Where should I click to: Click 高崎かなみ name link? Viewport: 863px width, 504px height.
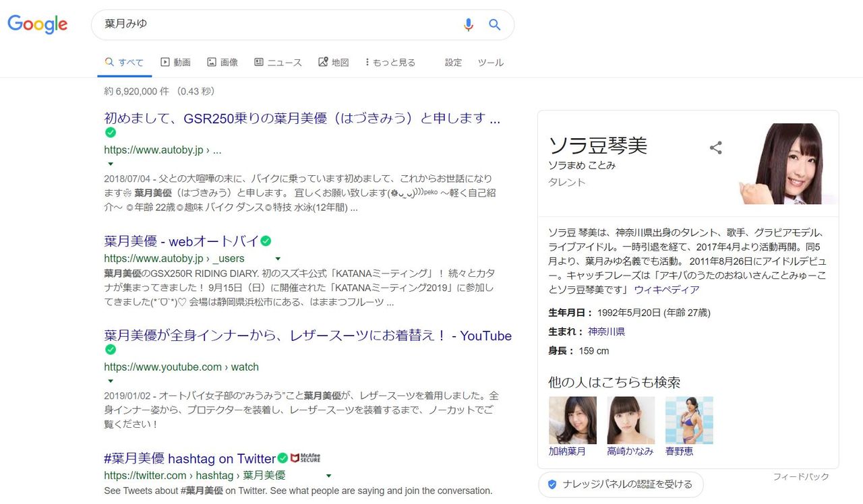pos(630,451)
